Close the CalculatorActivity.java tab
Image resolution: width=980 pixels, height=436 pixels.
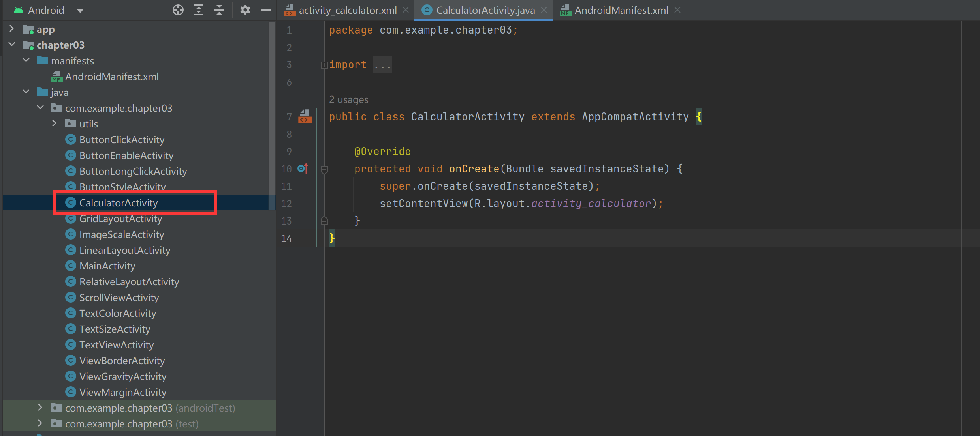pos(544,10)
